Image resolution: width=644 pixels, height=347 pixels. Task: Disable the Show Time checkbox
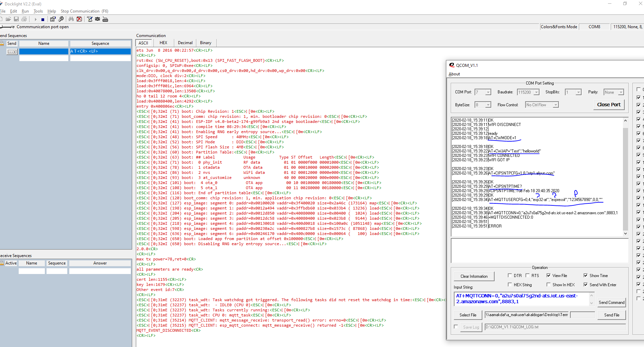pyautogui.click(x=585, y=275)
